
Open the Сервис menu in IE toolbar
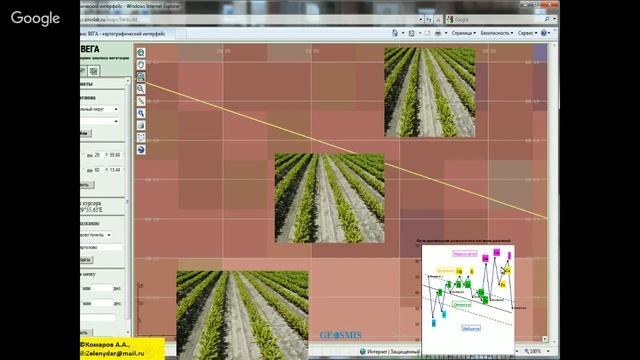(x=527, y=33)
